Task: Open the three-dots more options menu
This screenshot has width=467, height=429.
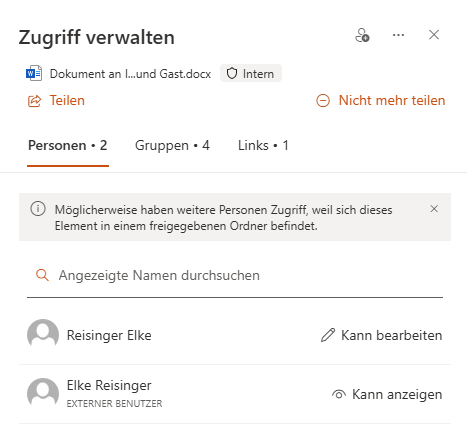Action: tap(398, 35)
